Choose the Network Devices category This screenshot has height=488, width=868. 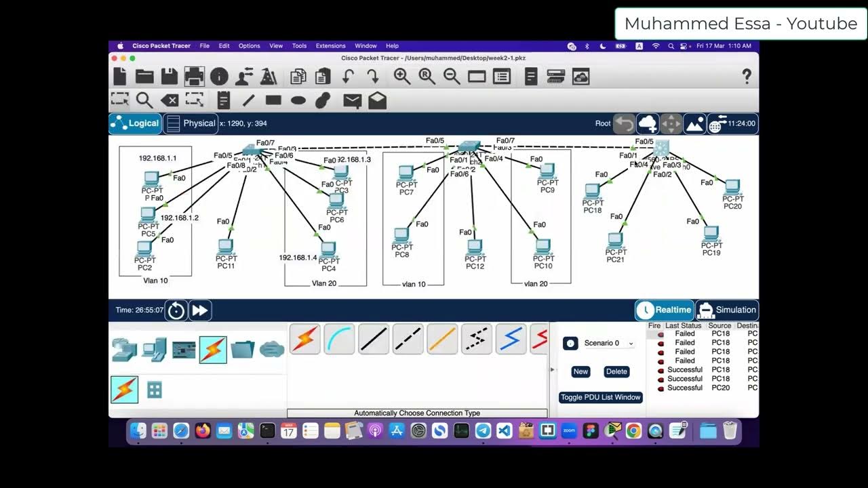click(125, 350)
